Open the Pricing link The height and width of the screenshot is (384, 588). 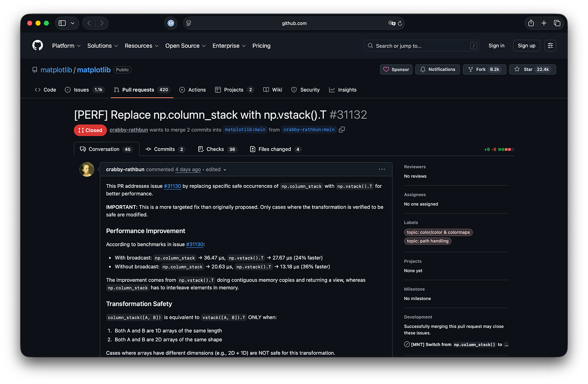tap(261, 46)
